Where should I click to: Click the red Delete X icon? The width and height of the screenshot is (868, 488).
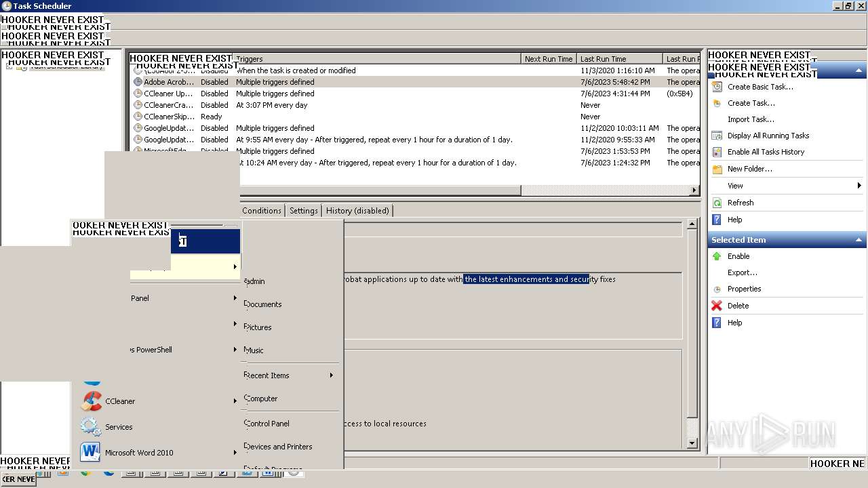click(717, 306)
